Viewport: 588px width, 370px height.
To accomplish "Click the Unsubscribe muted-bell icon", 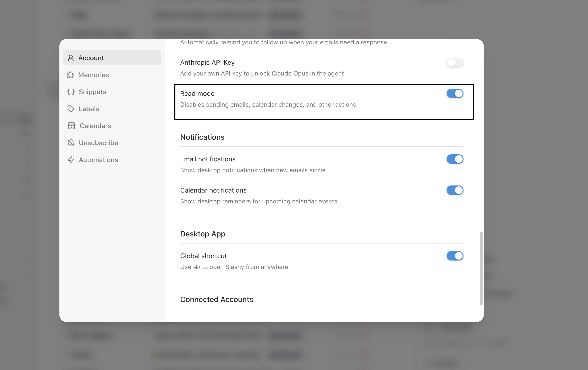I will point(71,143).
